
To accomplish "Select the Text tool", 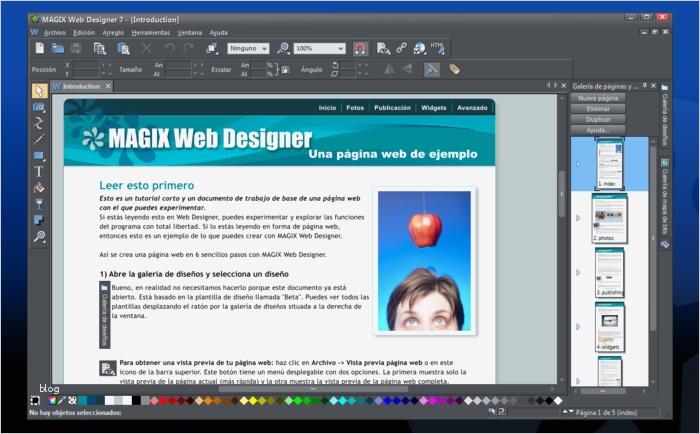I will [x=39, y=171].
